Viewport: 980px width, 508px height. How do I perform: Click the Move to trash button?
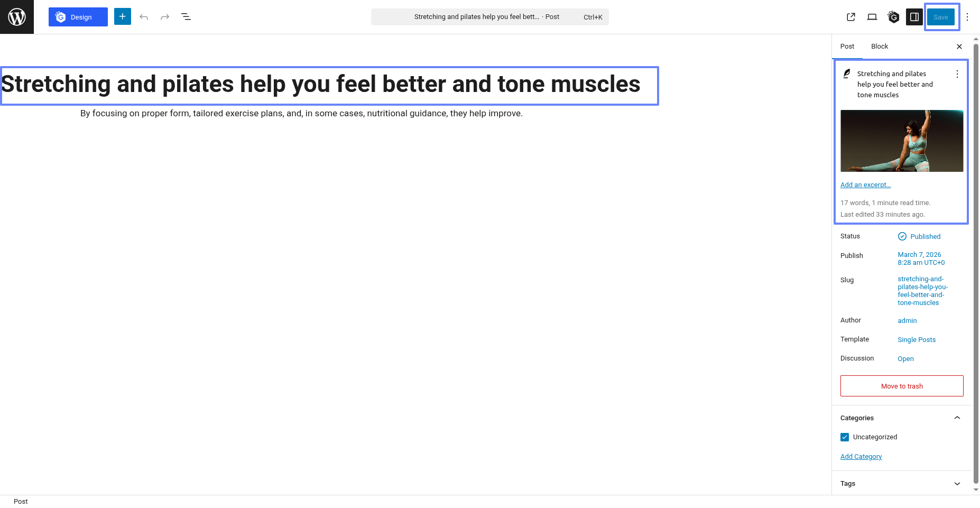(902, 386)
